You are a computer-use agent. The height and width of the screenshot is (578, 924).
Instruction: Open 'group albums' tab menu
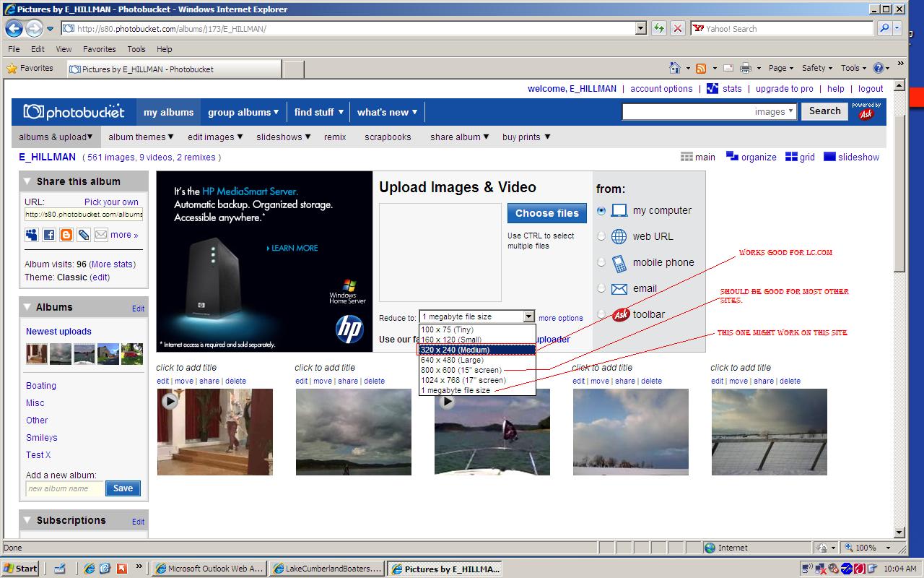pyautogui.click(x=243, y=112)
